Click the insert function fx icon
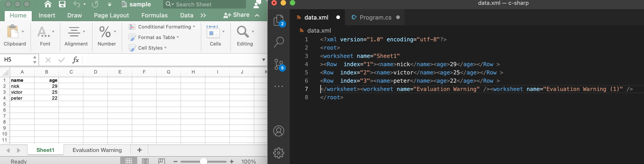644x164 pixels. tap(75, 60)
